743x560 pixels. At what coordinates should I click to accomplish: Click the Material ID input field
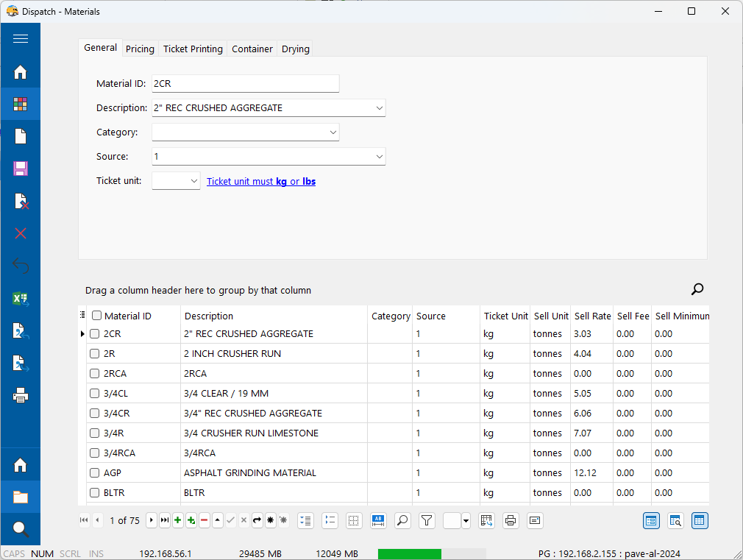tap(245, 84)
